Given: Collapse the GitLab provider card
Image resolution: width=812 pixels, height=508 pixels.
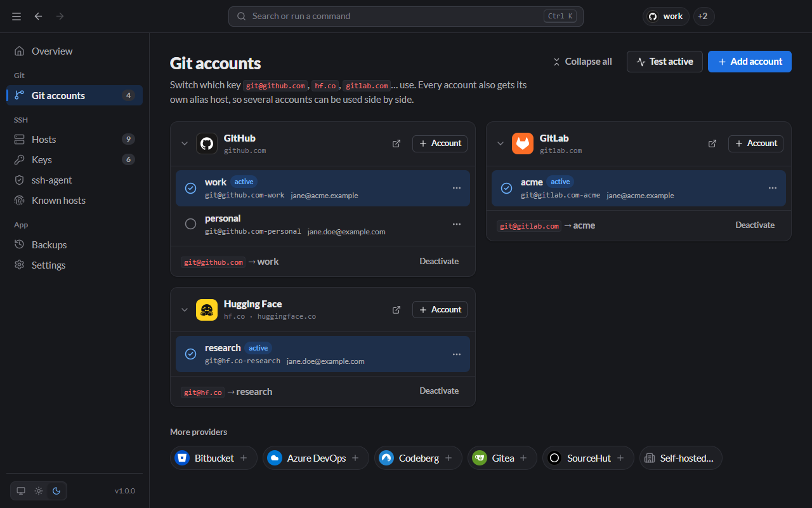Looking at the screenshot, I should point(501,144).
